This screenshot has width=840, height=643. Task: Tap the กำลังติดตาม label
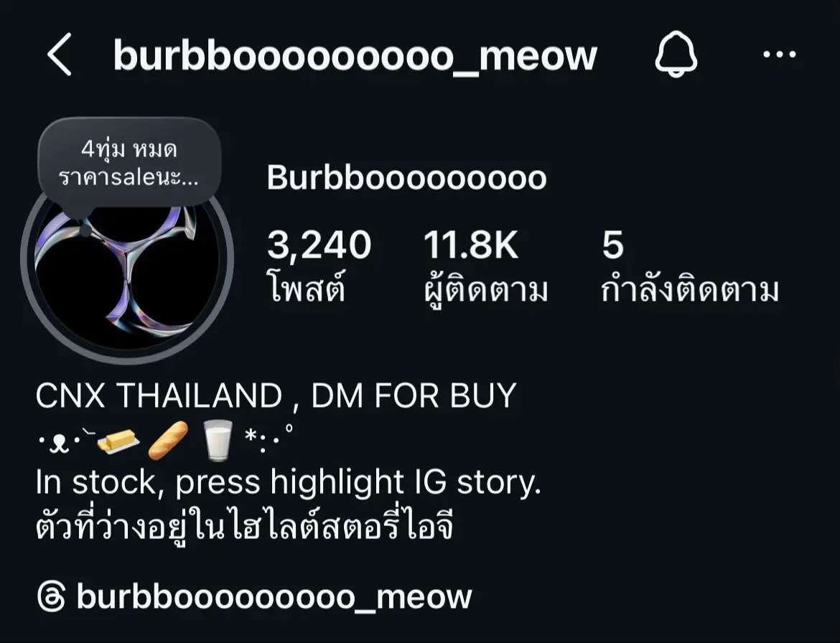coord(689,290)
